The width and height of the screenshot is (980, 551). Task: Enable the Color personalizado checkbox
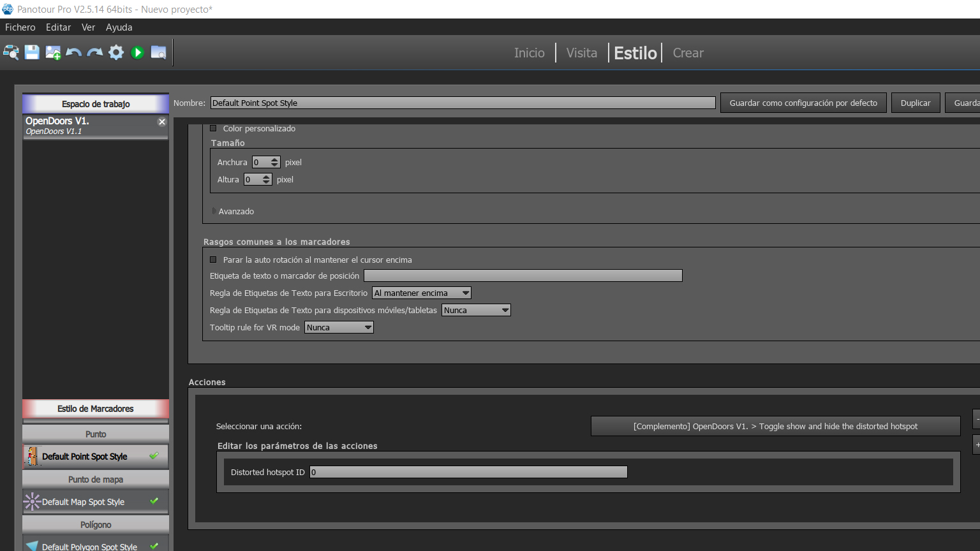(x=214, y=128)
